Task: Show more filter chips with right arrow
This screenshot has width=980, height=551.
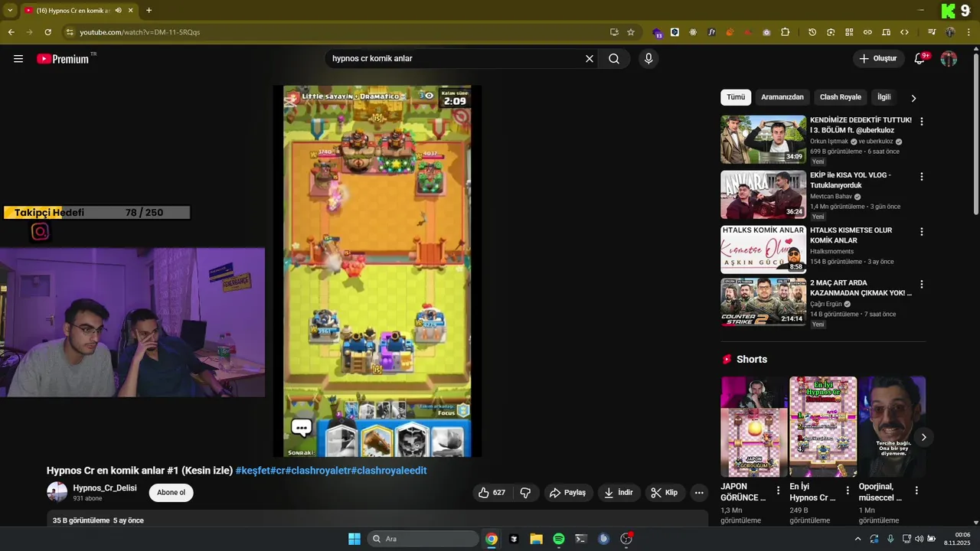Action: click(913, 98)
